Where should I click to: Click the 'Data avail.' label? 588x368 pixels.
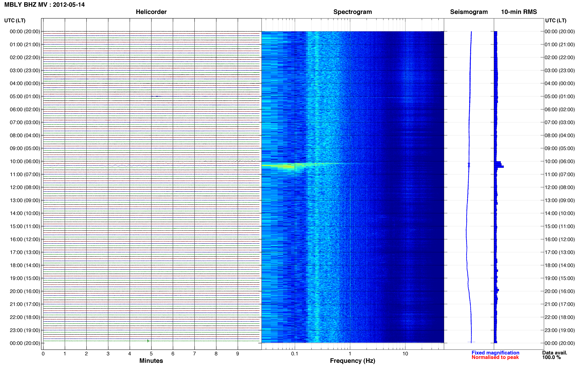555,353
